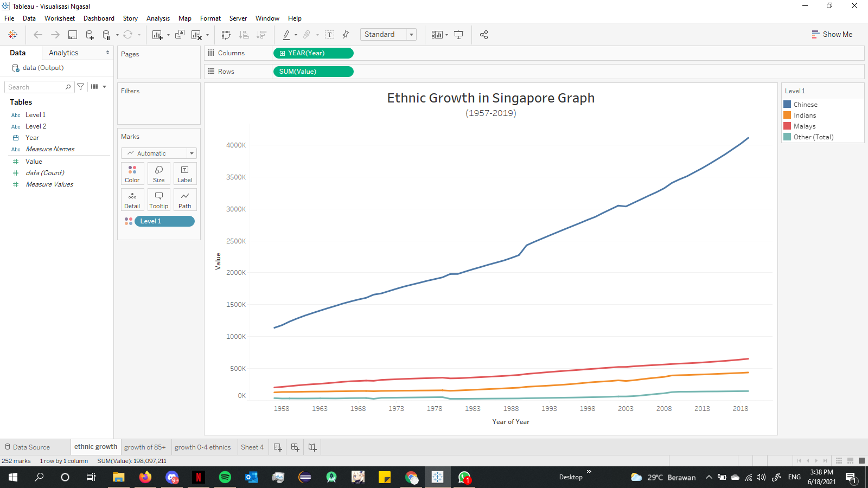Click the Indians legend color swatch

pyautogui.click(x=787, y=115)
